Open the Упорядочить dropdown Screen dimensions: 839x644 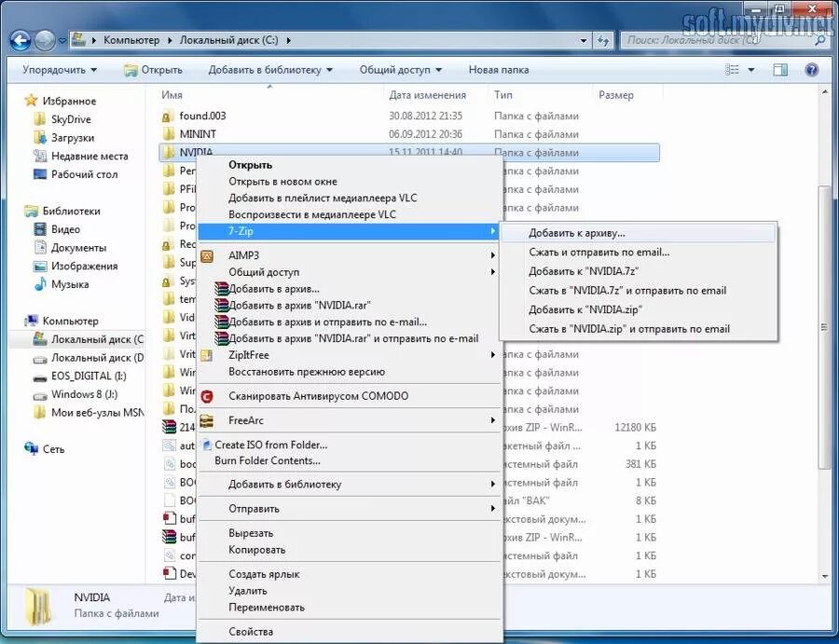coord(60,70)
